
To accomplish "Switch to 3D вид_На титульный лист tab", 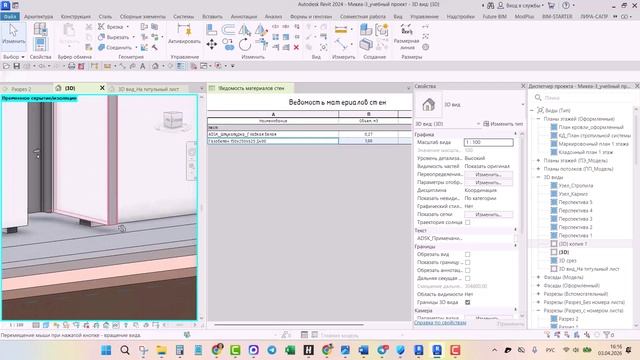I will tap(149, 89).
